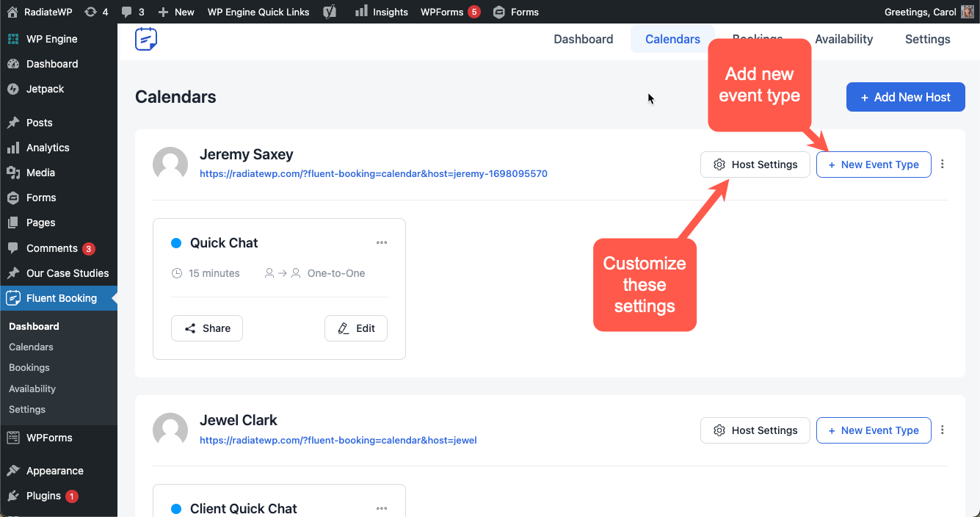Open three-dot menu for Jewel Clark host

pyautogui.click(x=943, y=430)
